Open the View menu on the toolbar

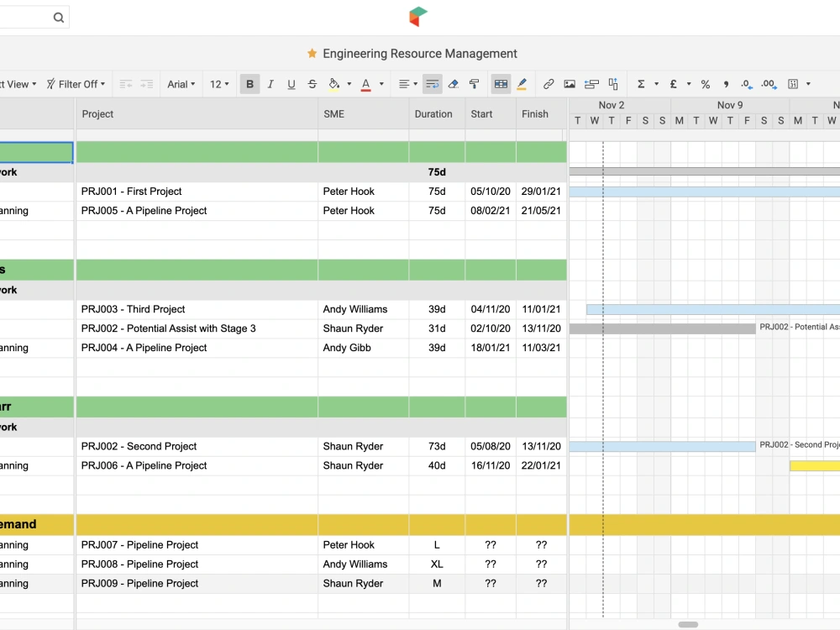(17, 84)
